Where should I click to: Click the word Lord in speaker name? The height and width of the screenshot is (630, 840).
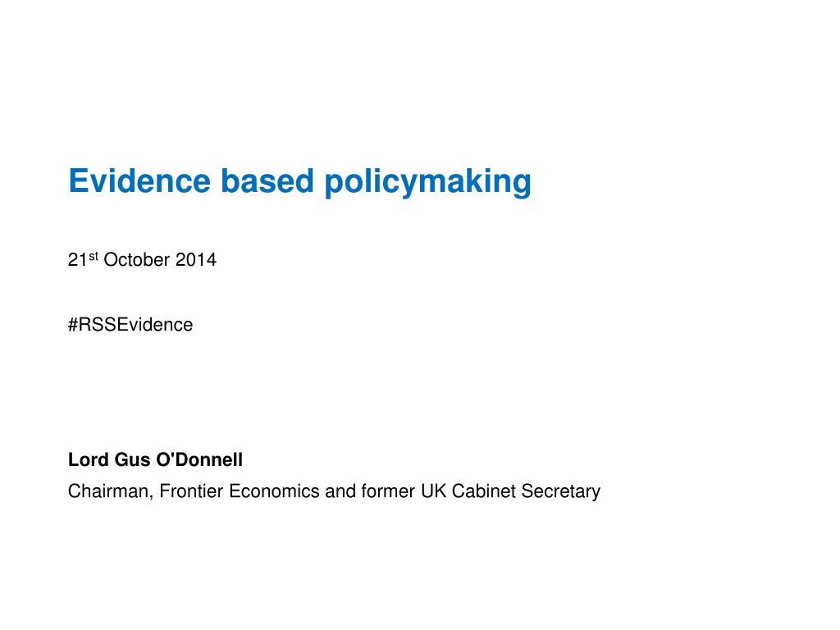[89, 459]
